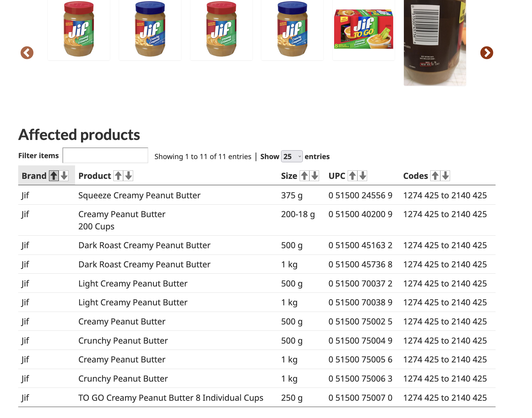Sort UPC column descending
This screenshot has height=418, width=532.
pyautogui.click(x=363, y=176)
